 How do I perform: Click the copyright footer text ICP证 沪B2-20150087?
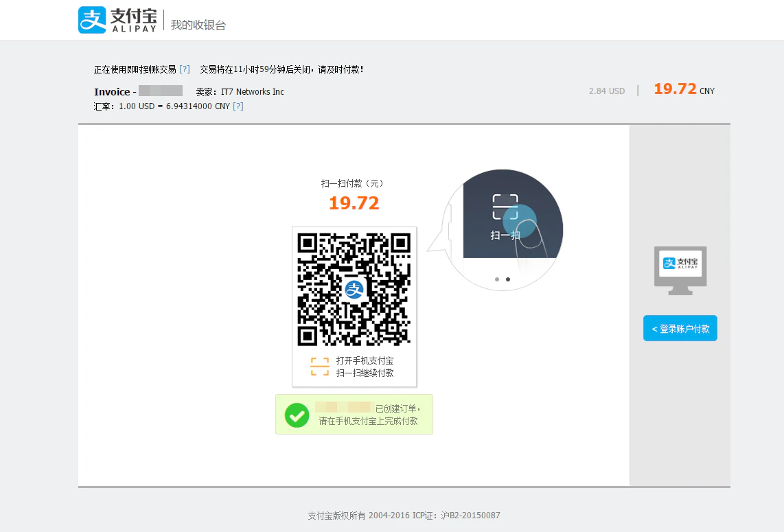457,515
